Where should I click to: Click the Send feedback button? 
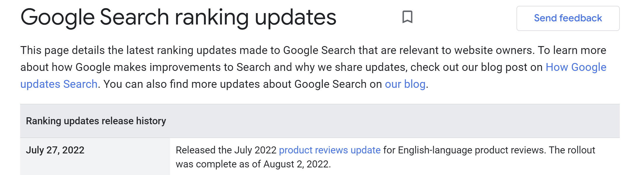568,18
